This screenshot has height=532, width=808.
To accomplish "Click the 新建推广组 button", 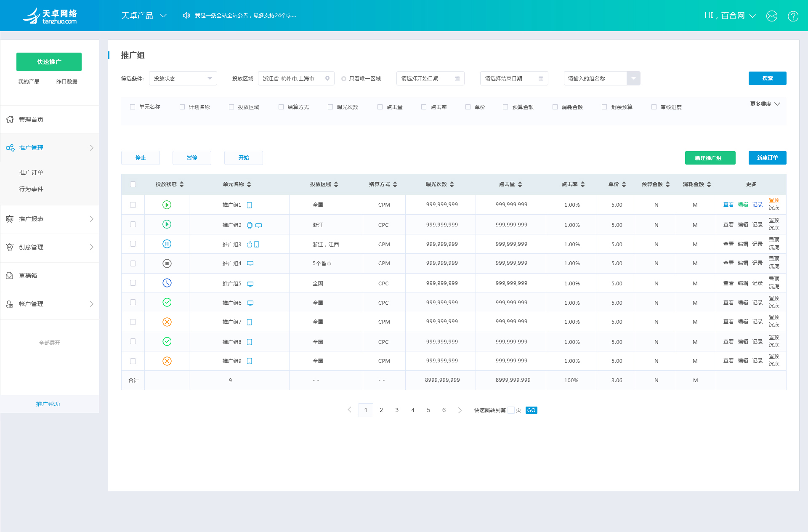I will 710,158.
